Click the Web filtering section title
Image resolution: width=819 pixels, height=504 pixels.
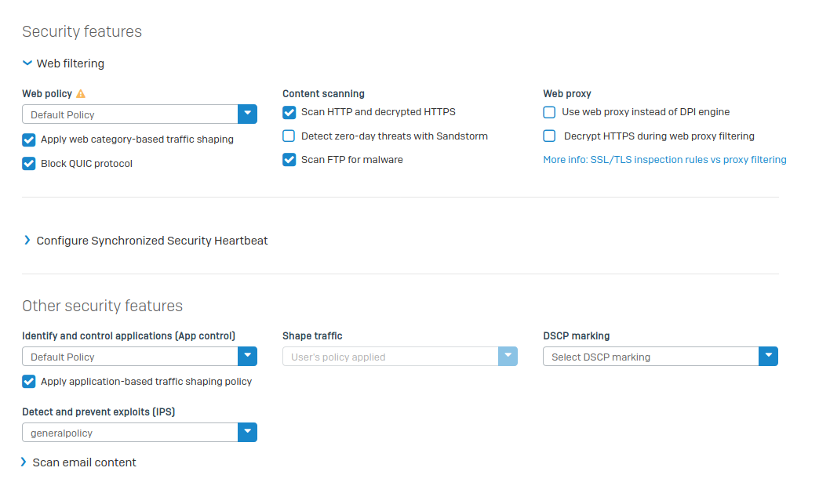coord(71,63)
